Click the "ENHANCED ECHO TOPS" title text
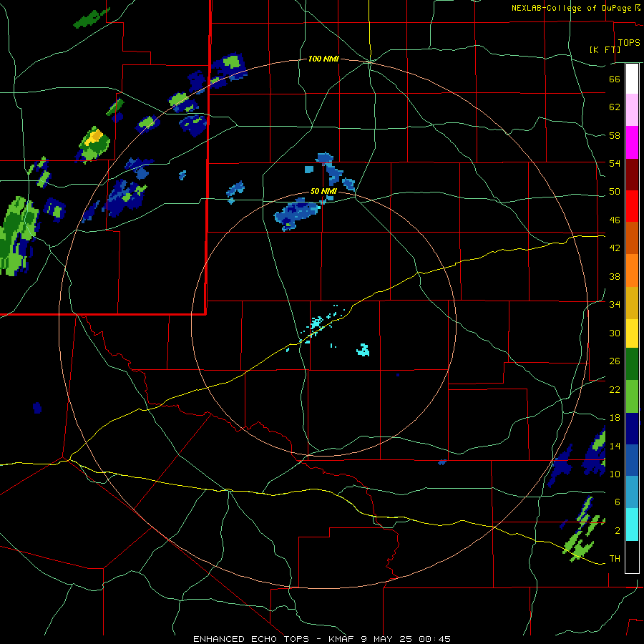Viewport: 644px width, 644px height. tap(250, 639)
